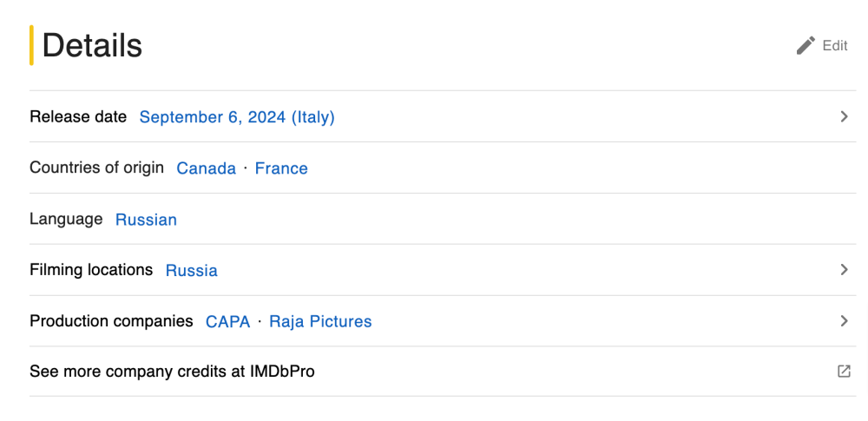Expand the Production companies chevron
This screenshot has height=421, width=868.
(844, 321)
